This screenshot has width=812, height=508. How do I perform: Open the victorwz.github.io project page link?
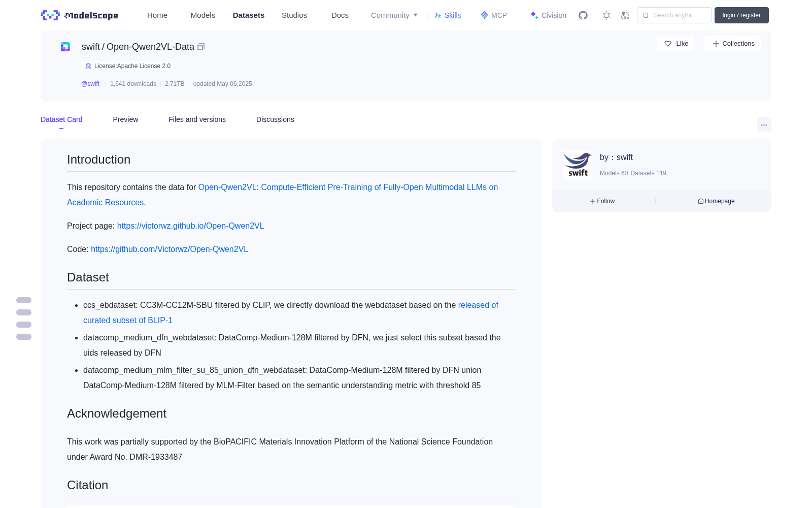tap(190, 226)
